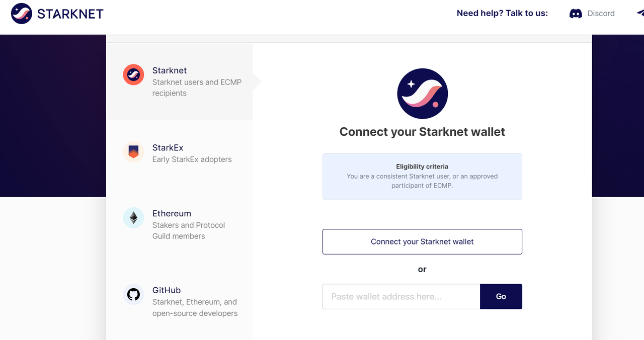Click the large Starknet logo above the heading
Screen dimensions: 644x340
pyautogui.click(x=422, y=94)
